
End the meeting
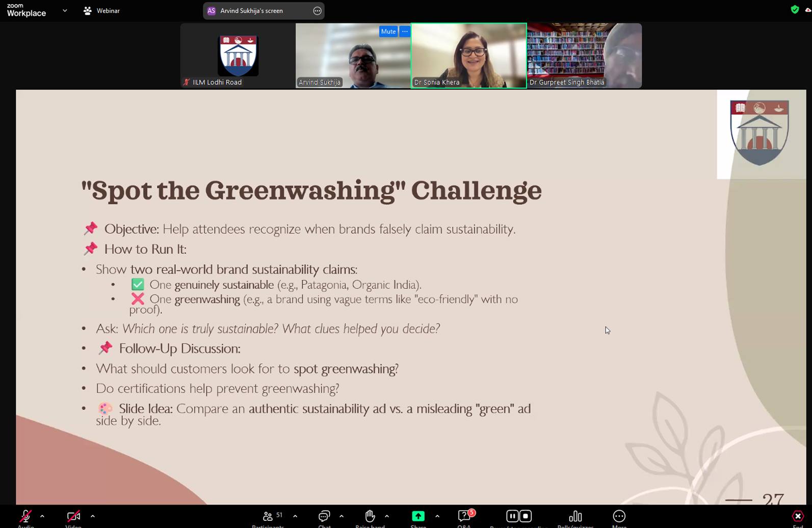(x=798, y=516)
